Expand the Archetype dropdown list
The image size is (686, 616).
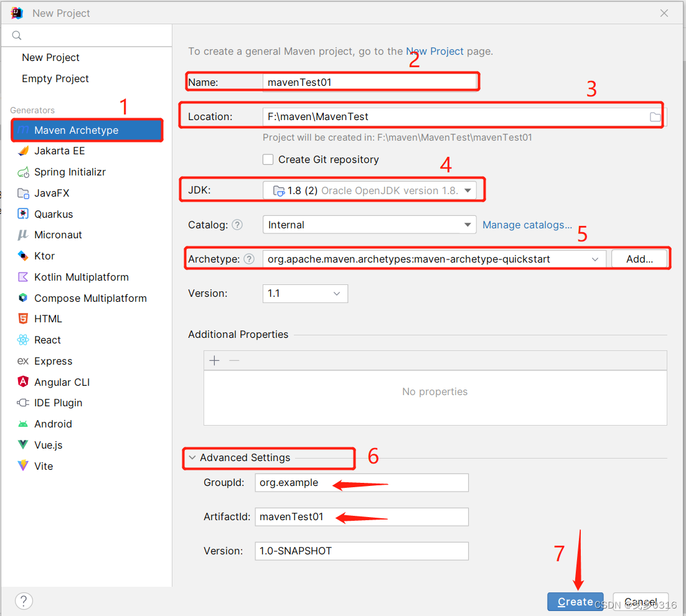[595, 259]
